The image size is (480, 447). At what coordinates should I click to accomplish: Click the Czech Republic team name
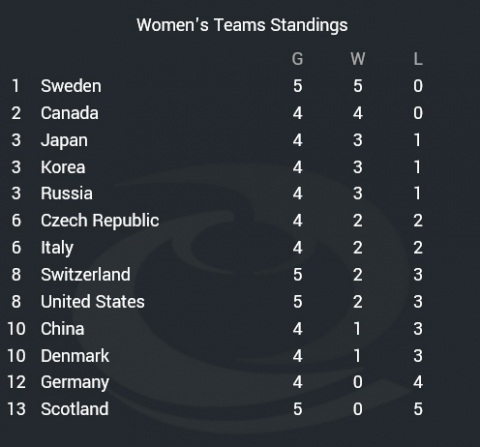[x=100, y=221]
